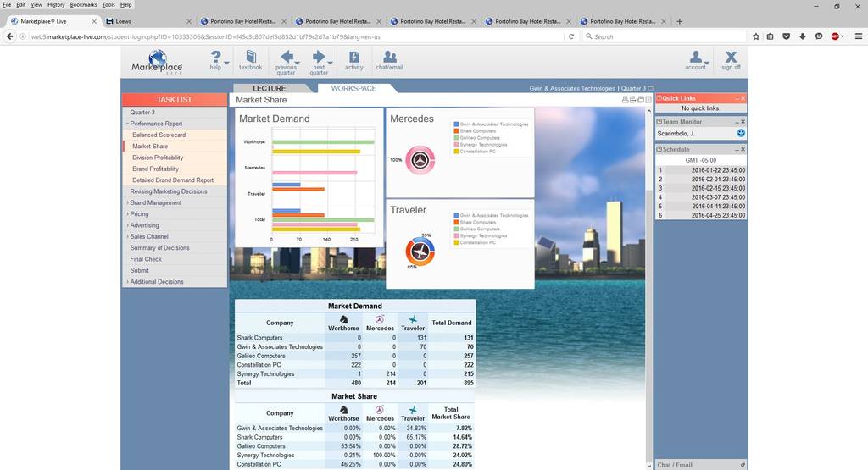Image resolution: width=868 pixels, height=470 pixels.
Task: Click the site info icon beside the URL
Action: click(x=23, y=36)
